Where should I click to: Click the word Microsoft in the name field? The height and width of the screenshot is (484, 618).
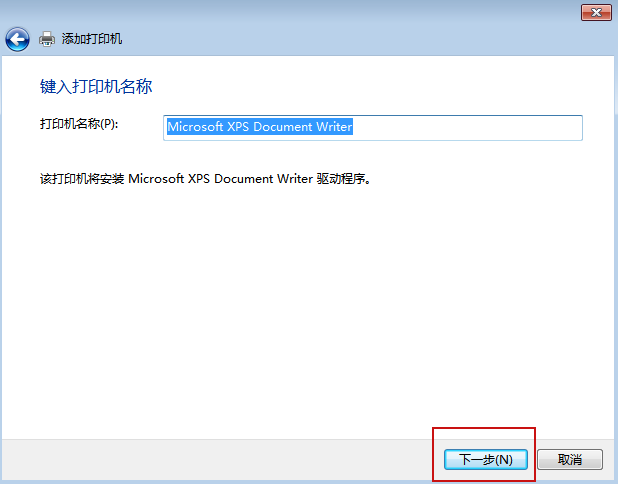(x=196, y=127)
